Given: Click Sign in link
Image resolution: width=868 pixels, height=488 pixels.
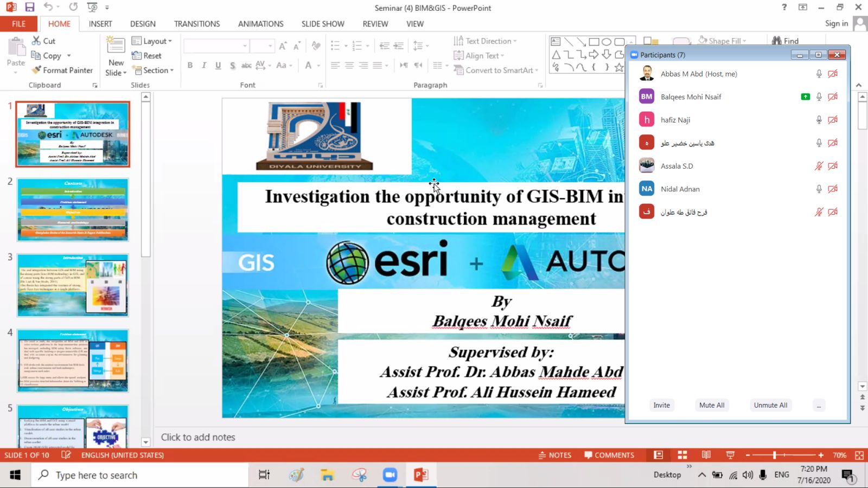Looking at the screenshot, I should (x=836, y=23).
